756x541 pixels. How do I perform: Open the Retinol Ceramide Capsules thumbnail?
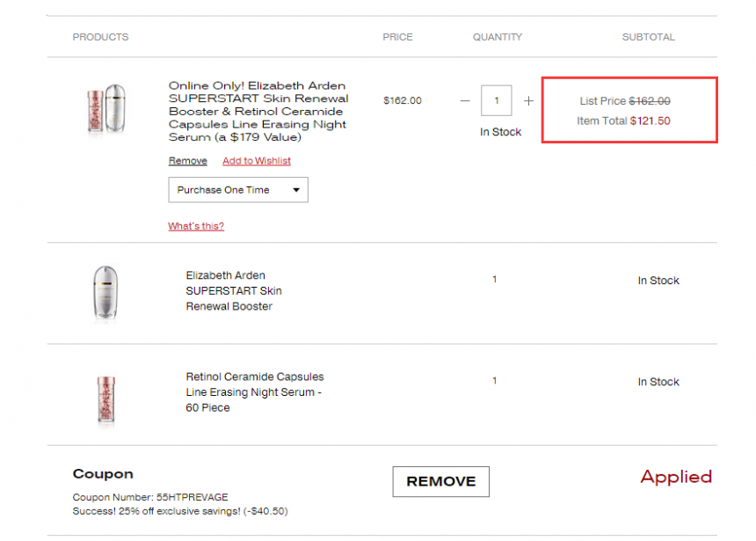click(106, 399)
